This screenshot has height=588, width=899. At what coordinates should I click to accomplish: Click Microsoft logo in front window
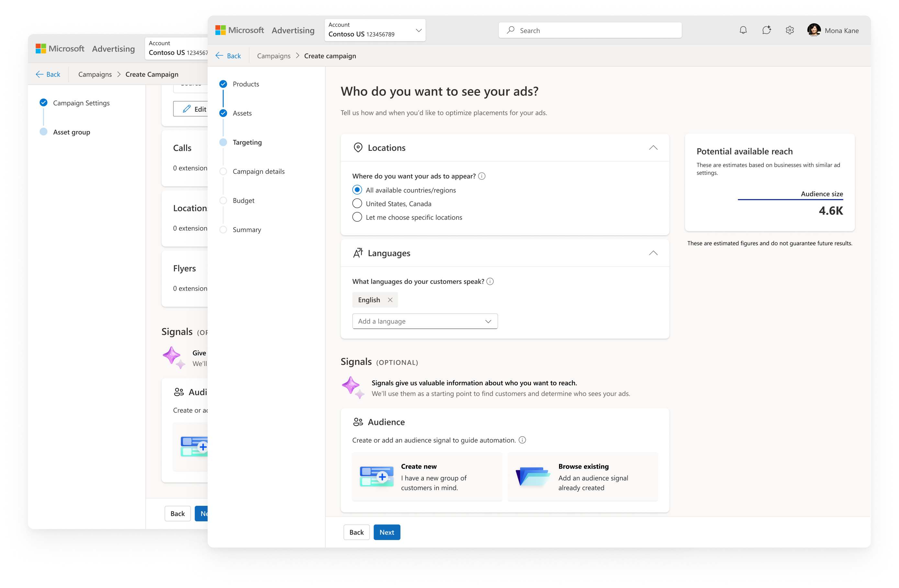[220, 30]
